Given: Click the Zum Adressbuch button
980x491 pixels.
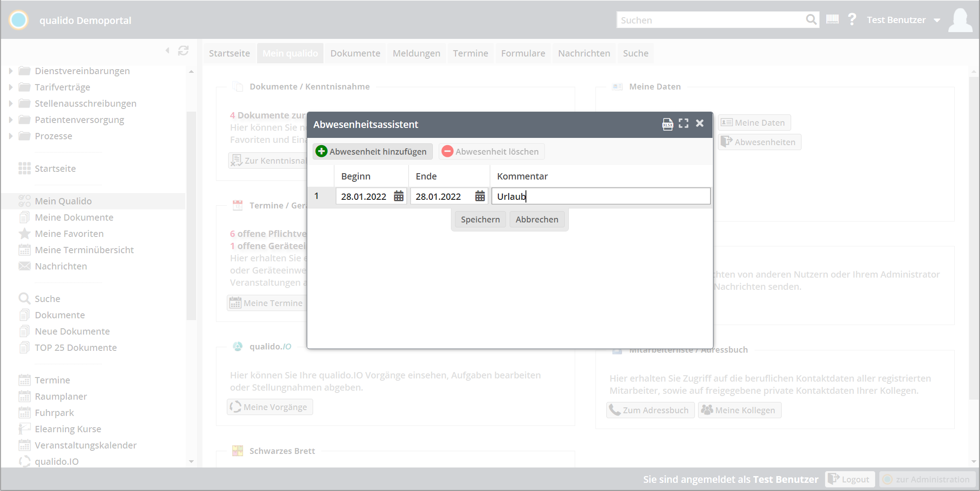Looking at the screenshot, I should pyautogui.click(x=650, y=410).
